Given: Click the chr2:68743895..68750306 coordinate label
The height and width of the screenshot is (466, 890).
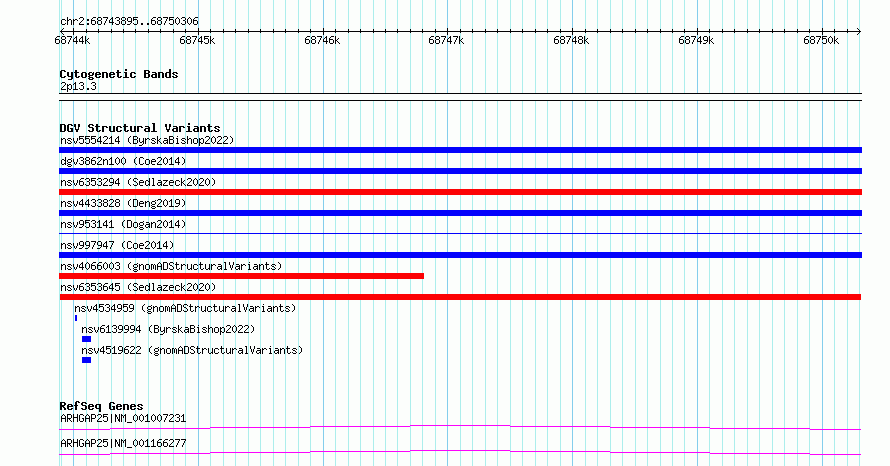Looking at the screenshot, I should click(x=129, y=22).
